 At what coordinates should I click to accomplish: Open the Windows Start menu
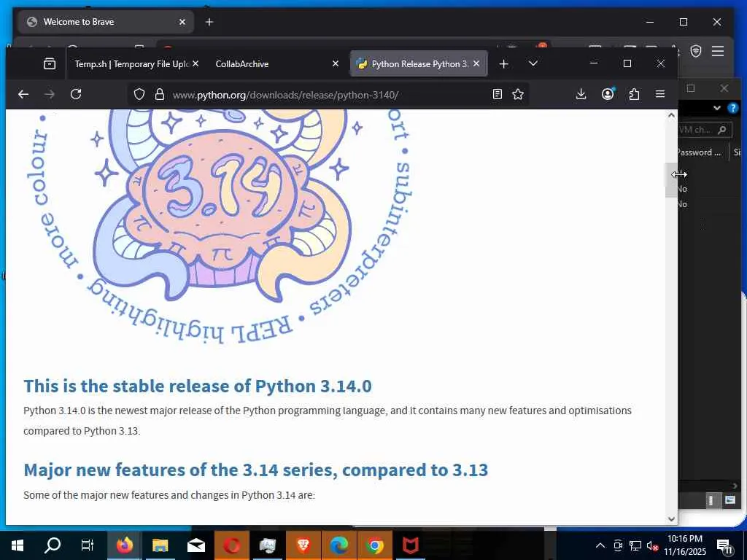18,545
